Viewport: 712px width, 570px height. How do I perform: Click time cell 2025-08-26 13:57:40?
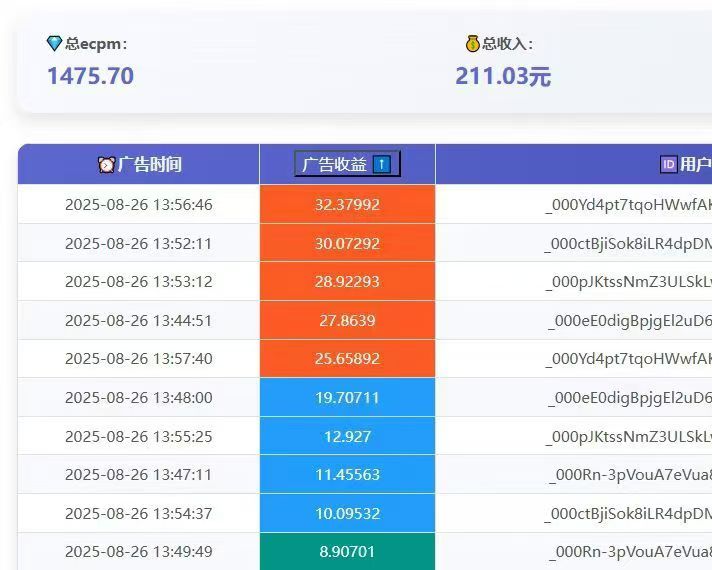(x=138, y=359)
